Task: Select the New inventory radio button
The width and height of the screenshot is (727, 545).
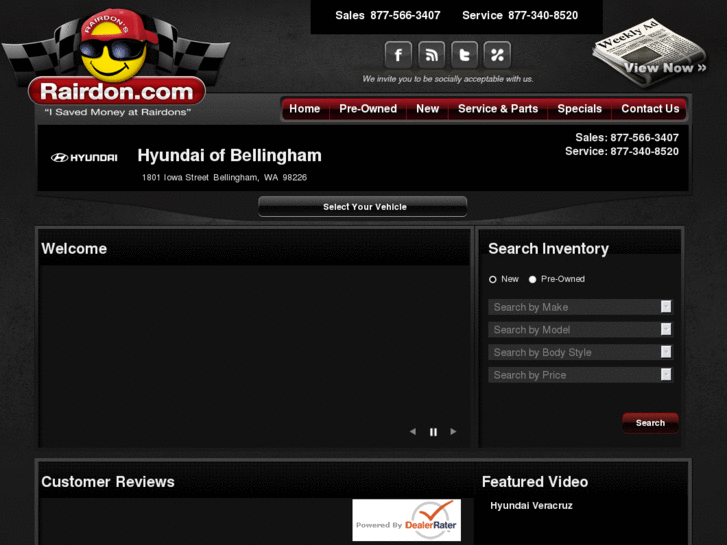Action: pyautogui.click(x=492, y=279)
